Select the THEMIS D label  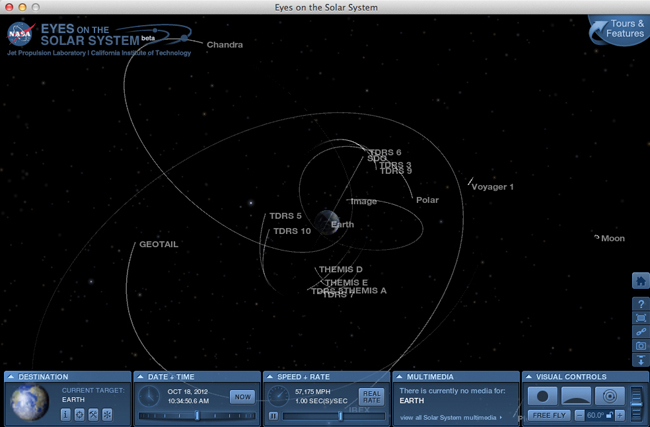pyautogui.click(x=341, y=269)
